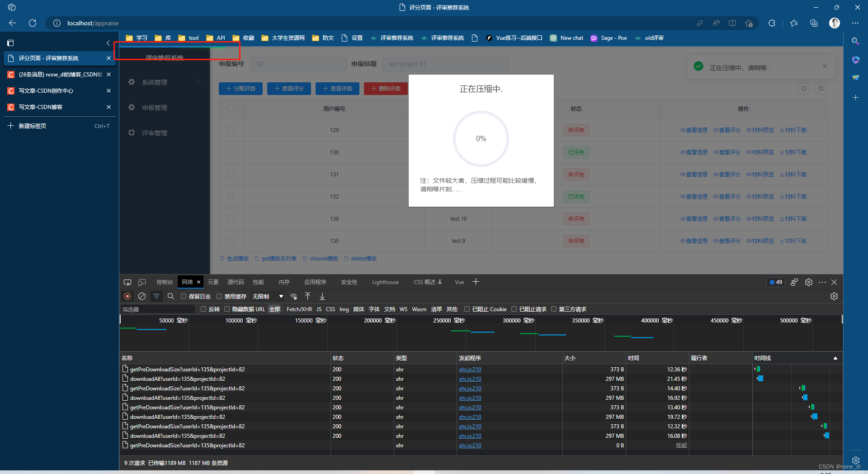Click 材料下载 for user 129

pyautogui.click(x=793, y=130)
